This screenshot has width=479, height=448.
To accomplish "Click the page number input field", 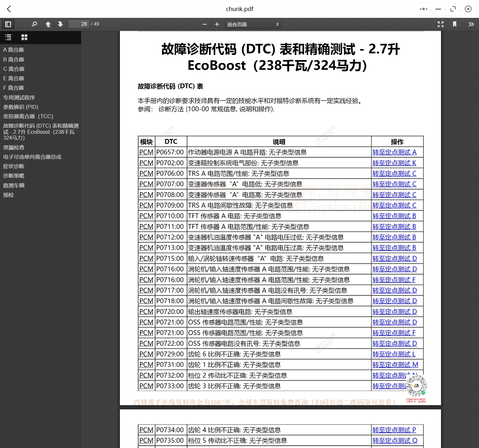I will point(79,24).
